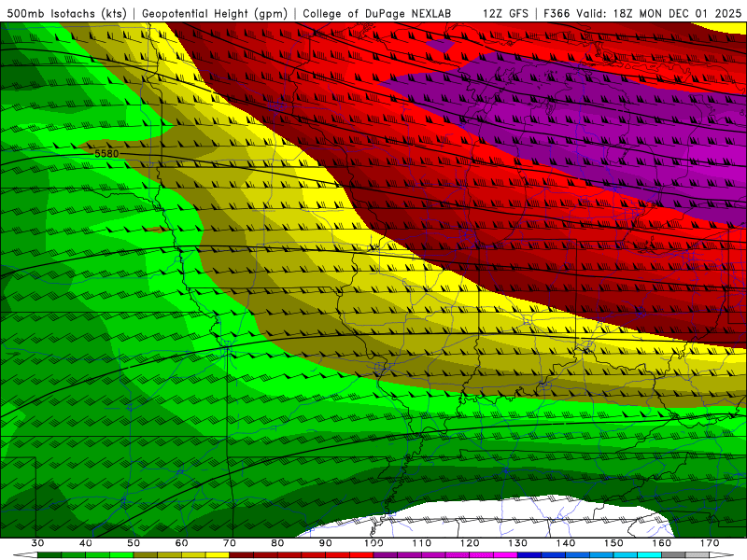This screenshot has height=560, width=747.
Task: Click the legend value 150
Action: (613, 543)
